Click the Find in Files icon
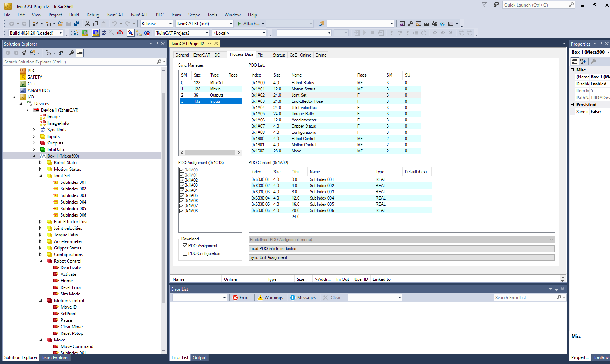The image size is (610, 364). click(x=322, y=24)
